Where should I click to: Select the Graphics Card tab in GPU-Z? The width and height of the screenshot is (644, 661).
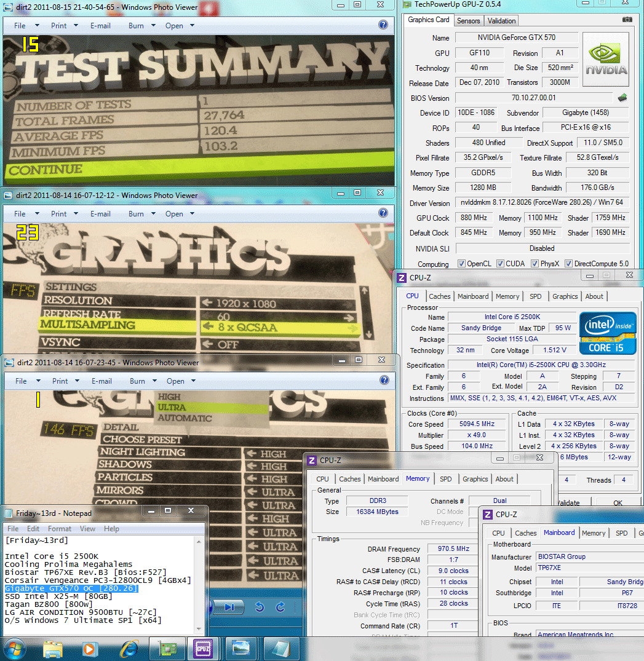tap(429, 20)
